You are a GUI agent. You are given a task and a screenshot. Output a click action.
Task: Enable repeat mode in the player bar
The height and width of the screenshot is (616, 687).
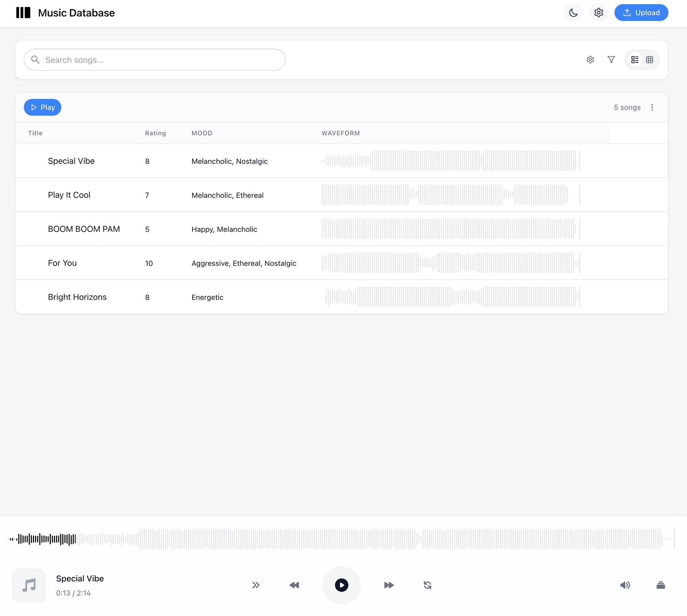coord(427,585)
